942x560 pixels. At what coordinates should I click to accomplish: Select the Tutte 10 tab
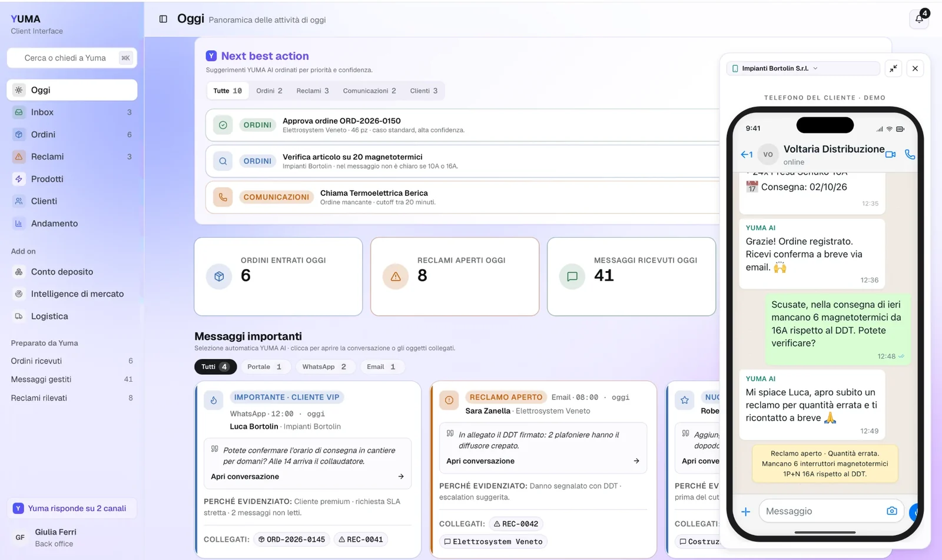coord(227,91)
